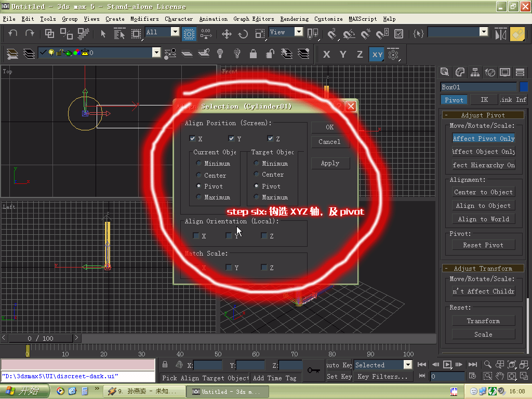This screenshot has height=399, width=532.
Task: Switch to the Link Info tab
Action: pyautogui.click(x=514, y=100)
